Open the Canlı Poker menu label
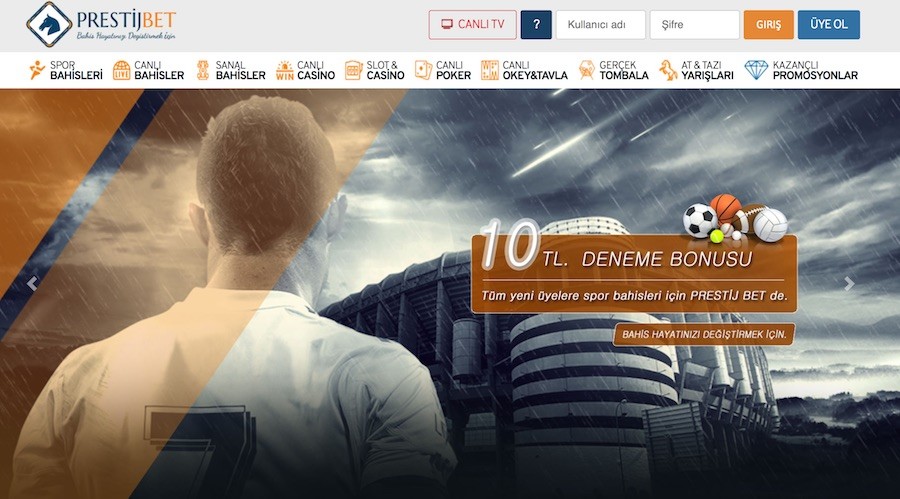Image resolution: width=900 pixels, height=499 pixels. click(453, 70)
